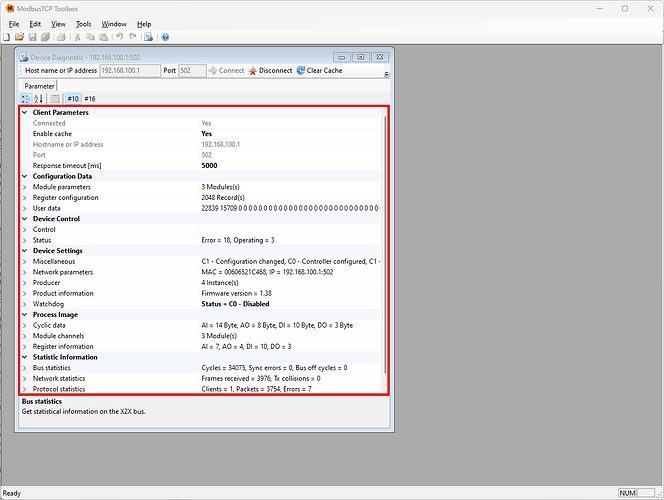Click the toolbar overflow arrow at right
664x500 pixels.
pos(386,74)
